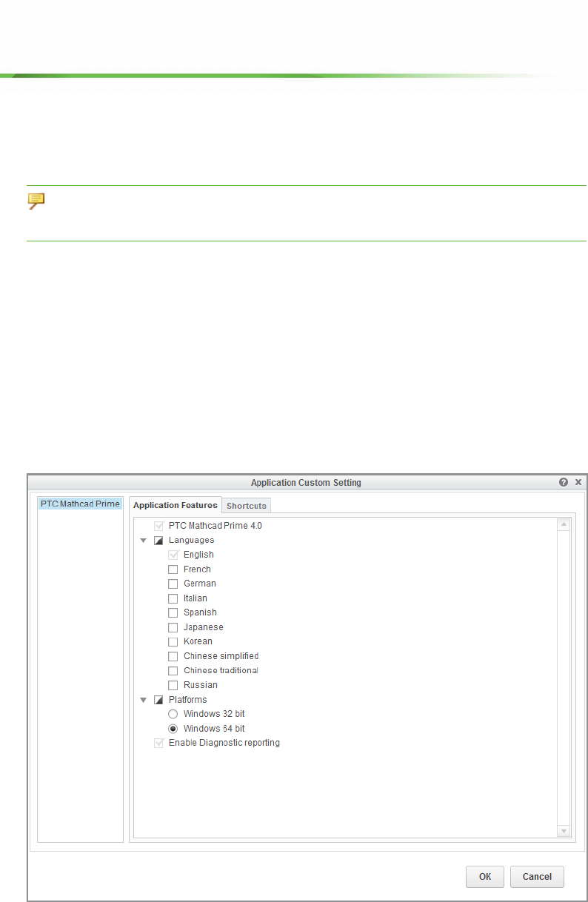
Task: Click the help question mark icon
Action: (564, 482)
